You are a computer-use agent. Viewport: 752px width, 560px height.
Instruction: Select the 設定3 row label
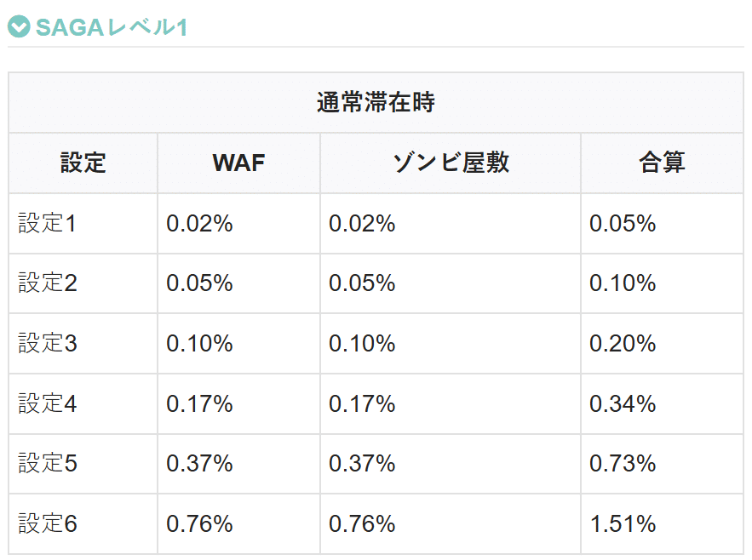tap(47, 343)
